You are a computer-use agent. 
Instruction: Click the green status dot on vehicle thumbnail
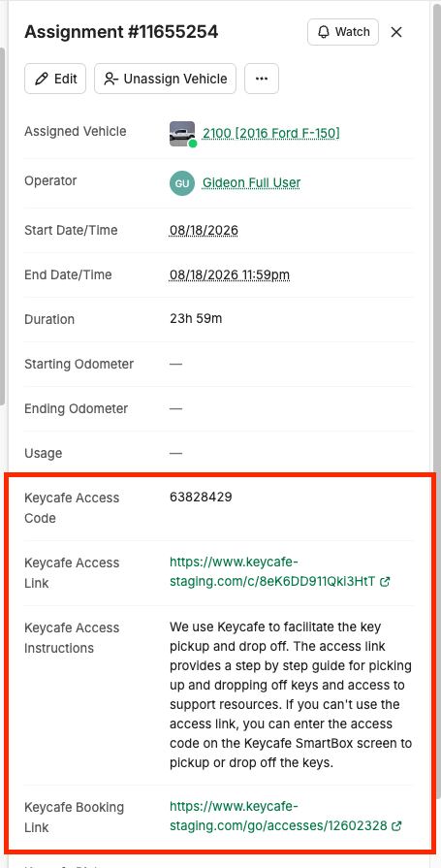coord(193,144)
